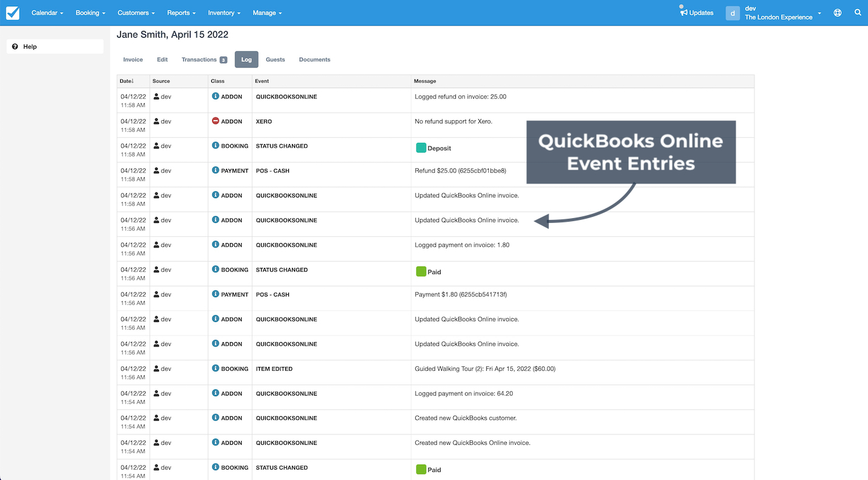Click user icon on XERO row
The width and height of the screenshot is (868, 480).
pos(157,122)
